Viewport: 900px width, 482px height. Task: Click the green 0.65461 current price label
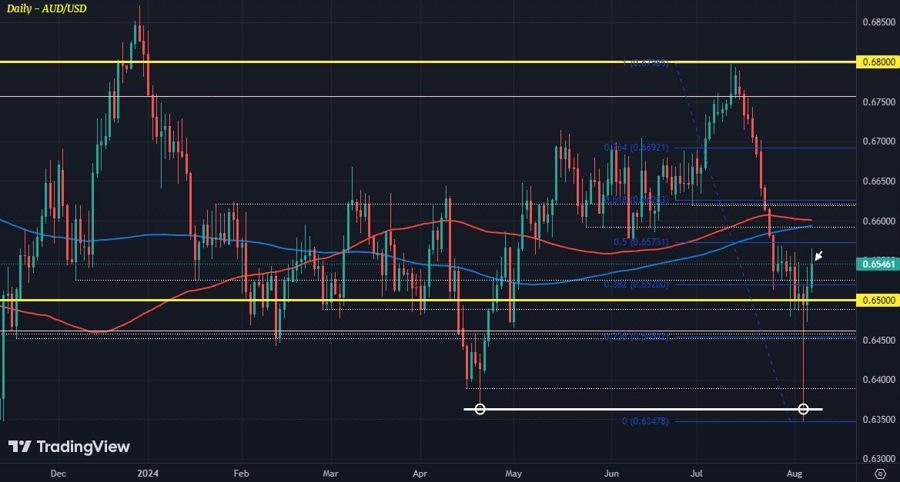(875, 264)
